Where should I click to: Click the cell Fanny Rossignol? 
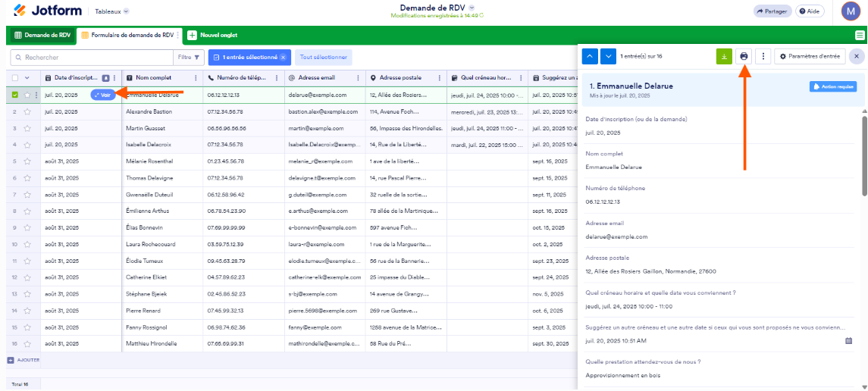click(x=162, y=327)
